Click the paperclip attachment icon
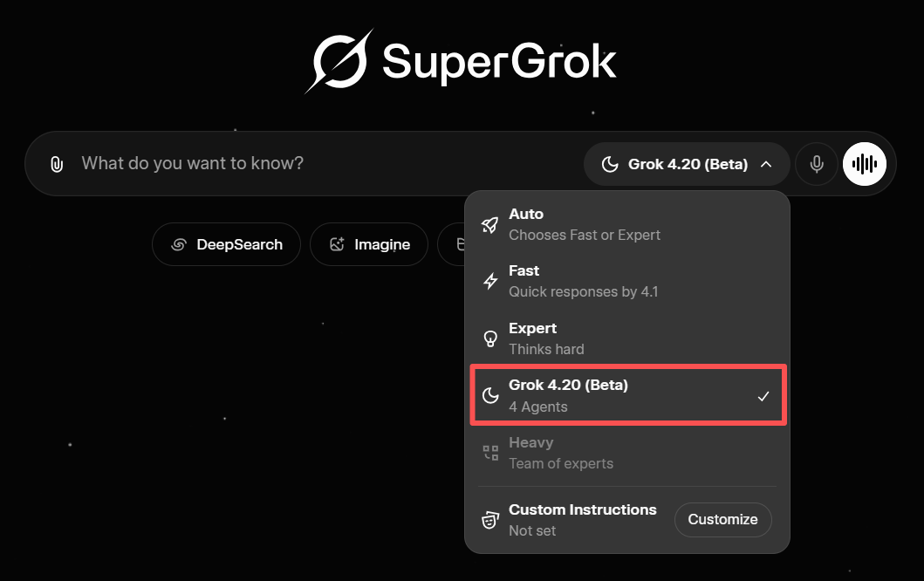 point(56,163)
